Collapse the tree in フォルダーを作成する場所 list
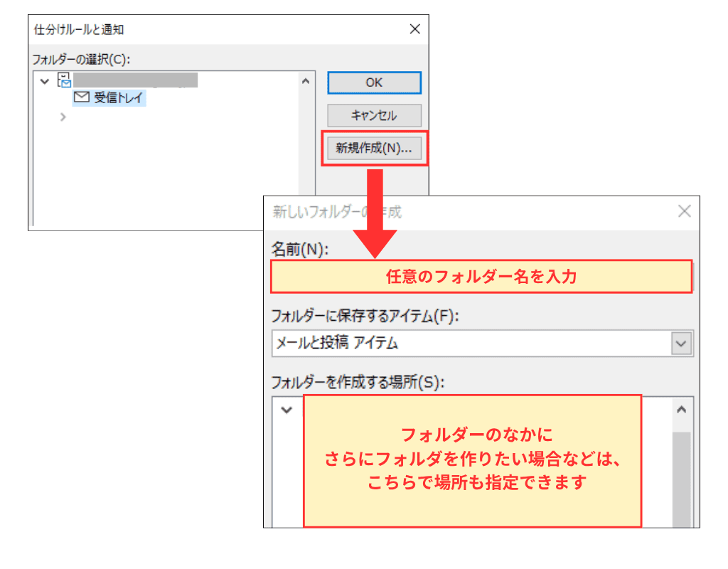Viewport: 728px width, 569px height. click(x=287, y=410)
